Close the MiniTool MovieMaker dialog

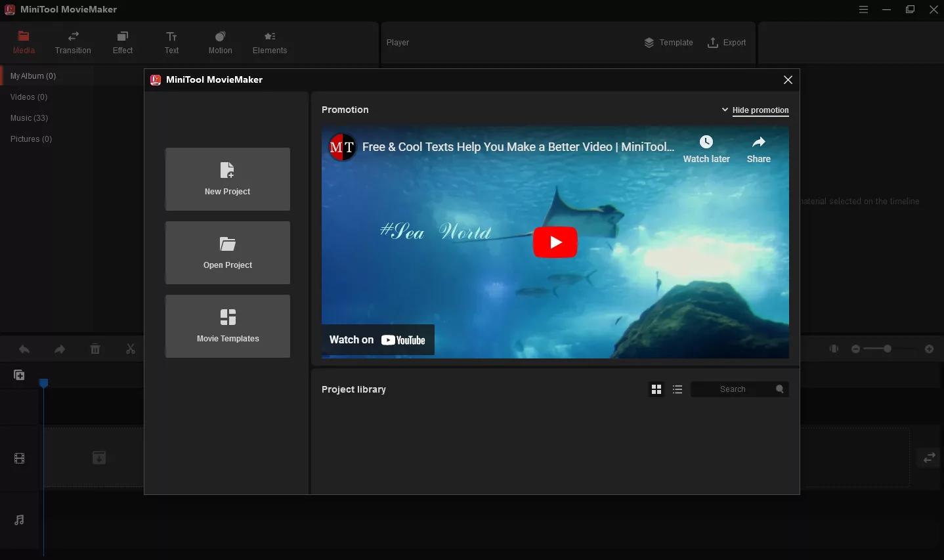tap(788, 79)
